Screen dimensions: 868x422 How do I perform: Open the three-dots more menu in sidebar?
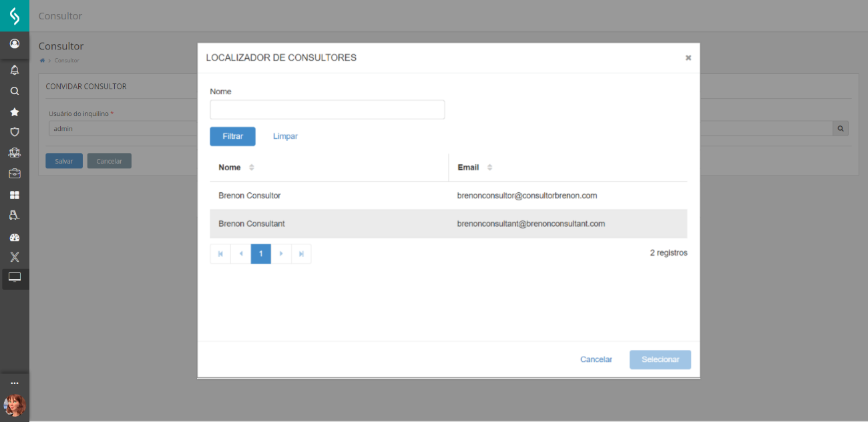(x=15, y=383)
